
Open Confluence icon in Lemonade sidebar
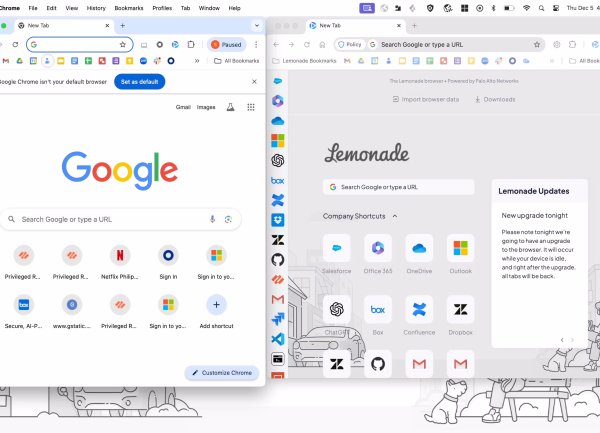pyautogui.click(x=278, y=200)
